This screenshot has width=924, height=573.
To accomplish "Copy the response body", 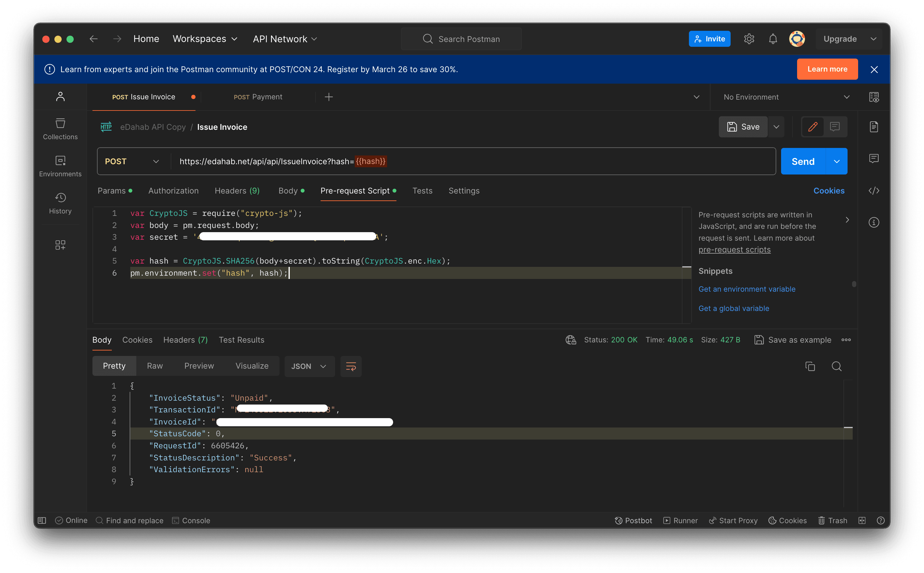I will click(810, 366).
